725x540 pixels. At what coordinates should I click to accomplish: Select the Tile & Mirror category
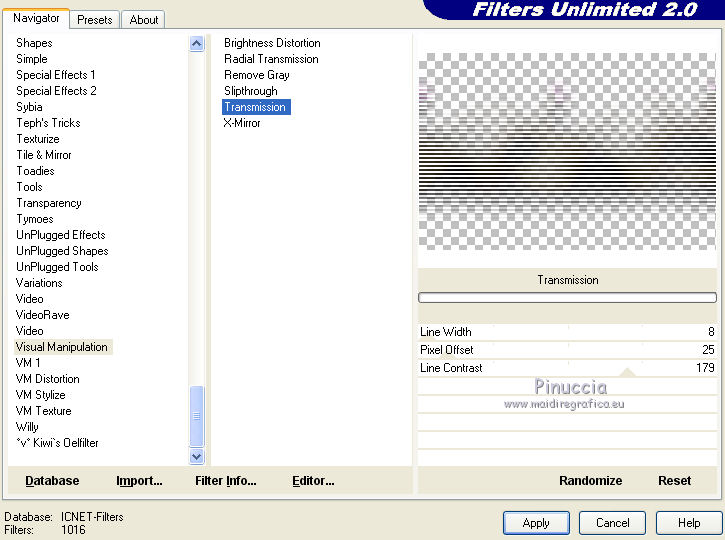click(44, 155)
